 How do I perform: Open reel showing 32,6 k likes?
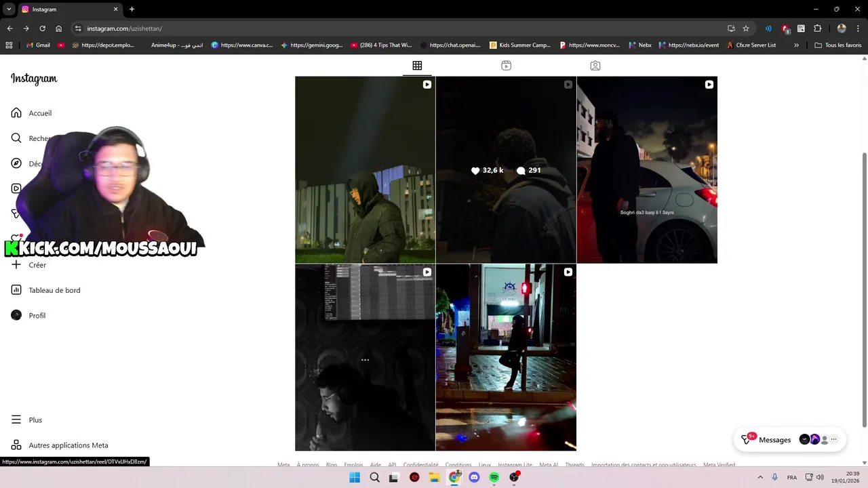pyautogui.click(x=506, y=169)
